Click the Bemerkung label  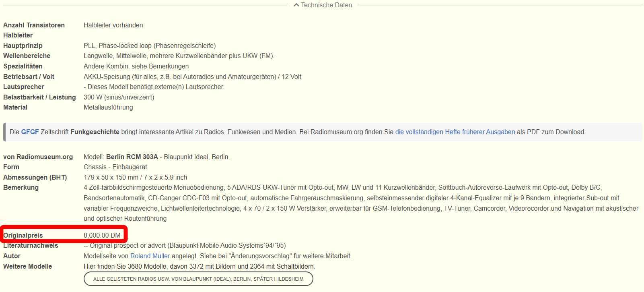click(x=21, y=188)
